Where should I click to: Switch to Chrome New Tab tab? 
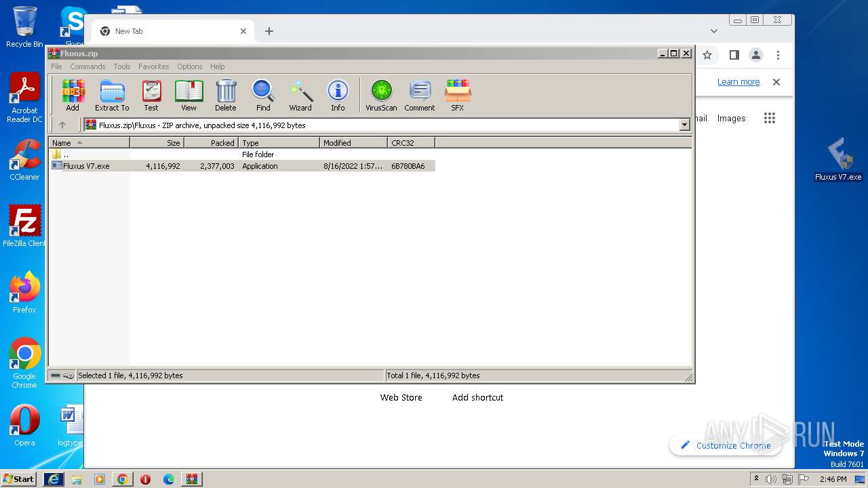[x=173, y=31]
